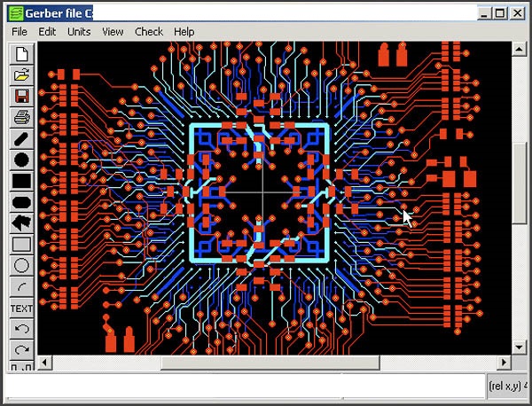Open a file with the folder icon
The height and width of the screenshot is (406, 532).
coord(21,75)
